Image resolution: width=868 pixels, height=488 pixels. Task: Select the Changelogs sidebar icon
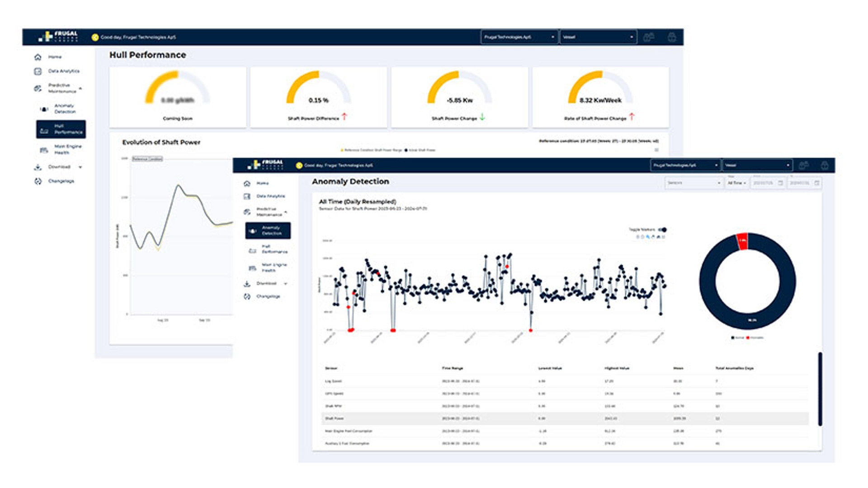pyautogui.click(x=247, y=296)
